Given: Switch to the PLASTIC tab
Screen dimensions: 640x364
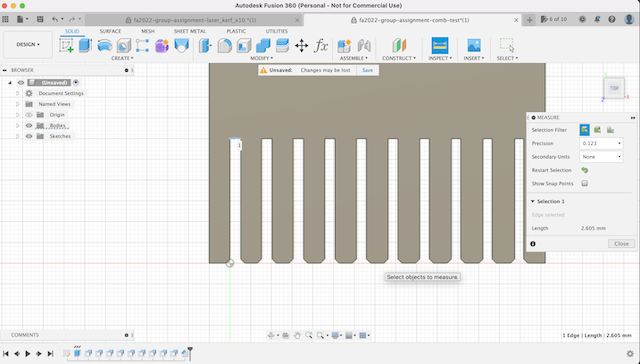Looking at the screenshot, I should coord(236,31).
